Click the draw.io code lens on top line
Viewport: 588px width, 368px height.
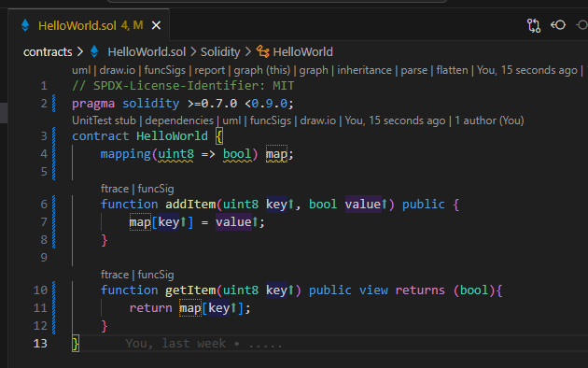117,70
